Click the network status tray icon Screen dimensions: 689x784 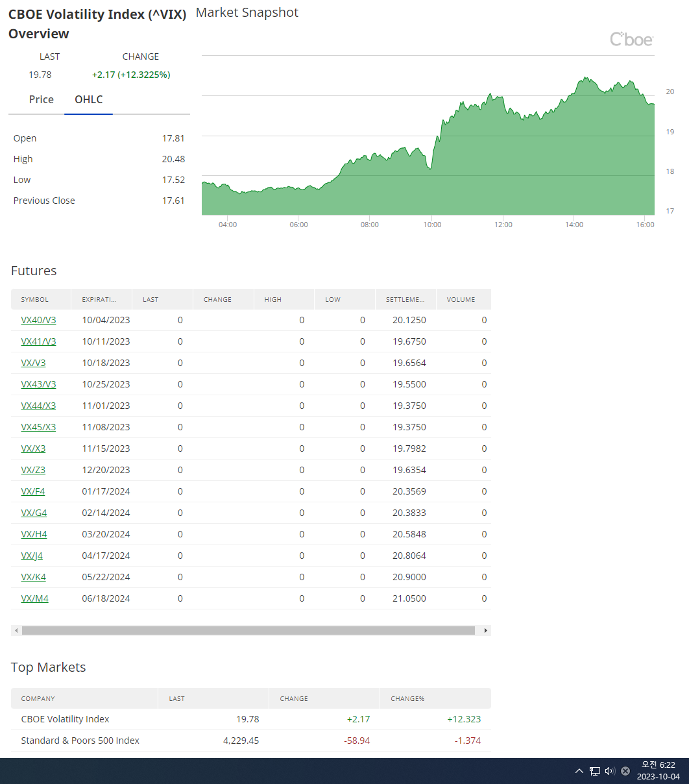[595, 771]
